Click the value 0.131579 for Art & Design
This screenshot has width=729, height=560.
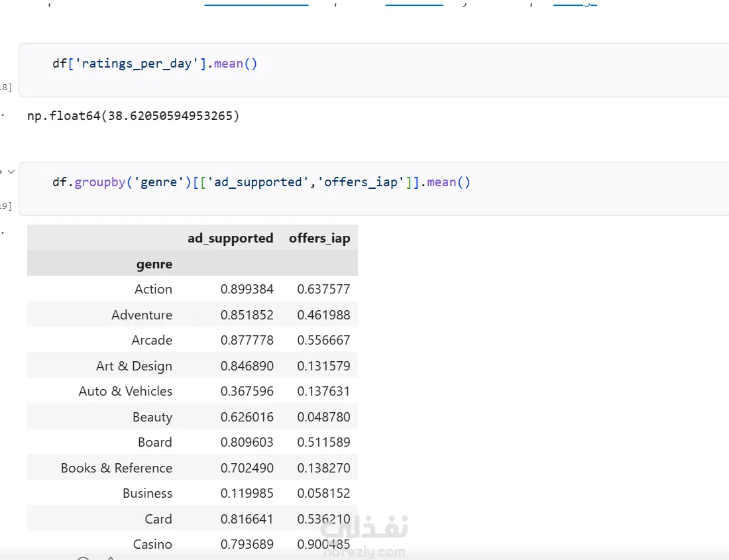click(323, 366)
